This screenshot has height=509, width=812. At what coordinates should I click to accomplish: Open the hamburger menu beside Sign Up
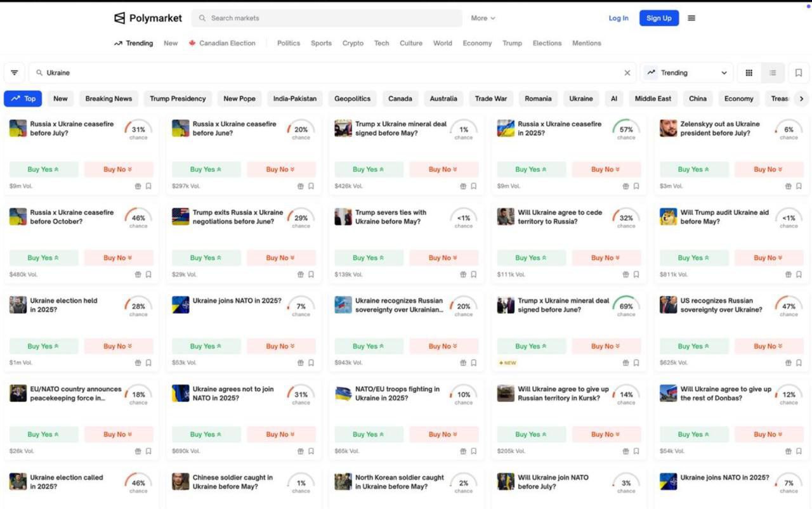tap(691, 18)
